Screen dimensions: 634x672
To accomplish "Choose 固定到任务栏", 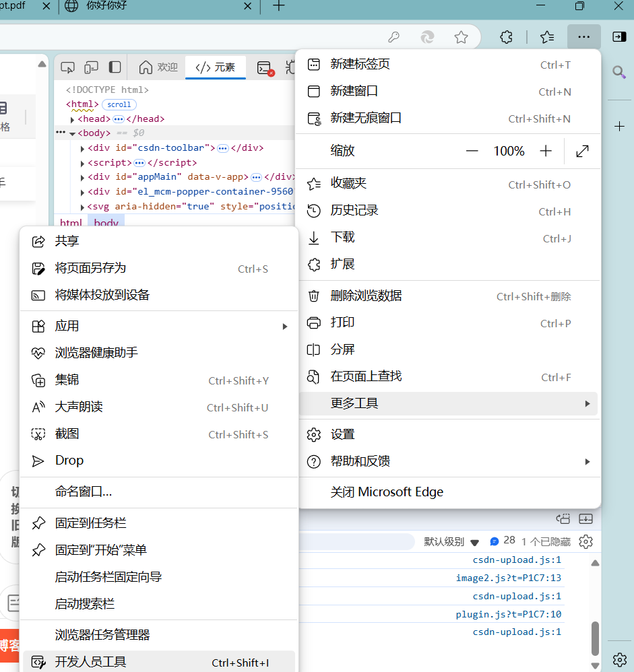I will click(x=159, y=523).
